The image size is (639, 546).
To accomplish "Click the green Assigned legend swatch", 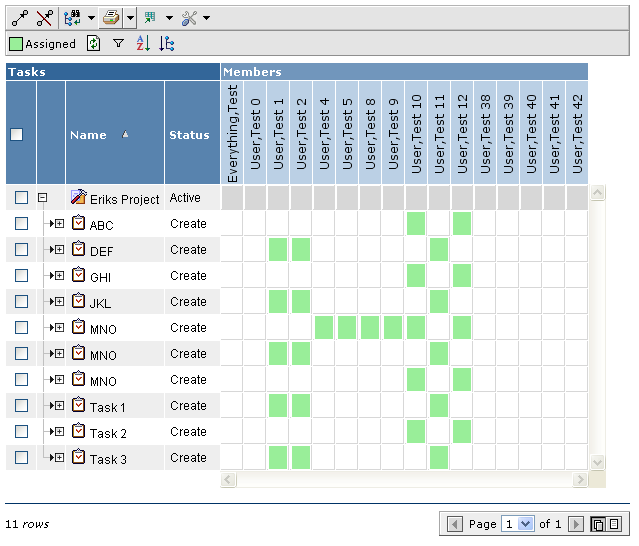I will click(16, 43).
